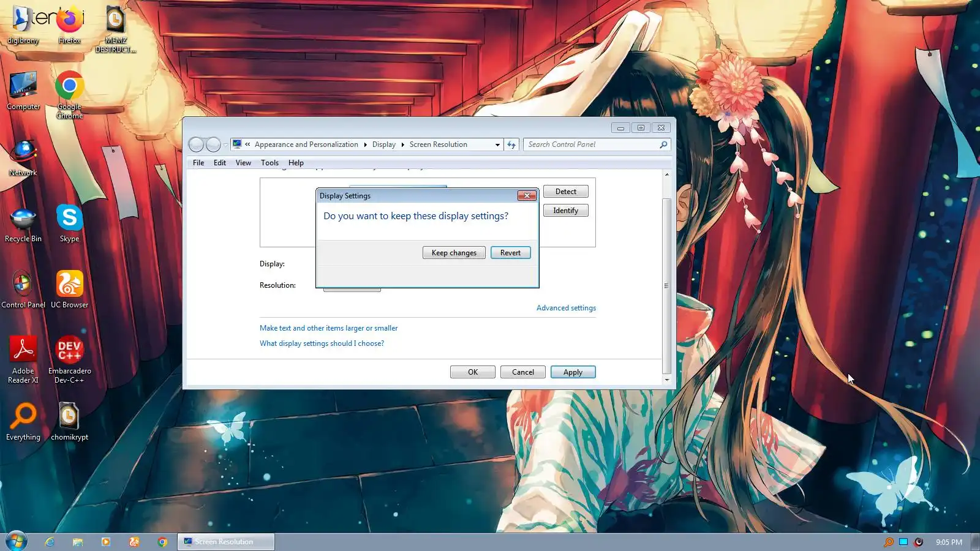This screenshot has width=980, height=551.
Task: Open the digibrony user folder icon
Action: [x=23, y=26]
